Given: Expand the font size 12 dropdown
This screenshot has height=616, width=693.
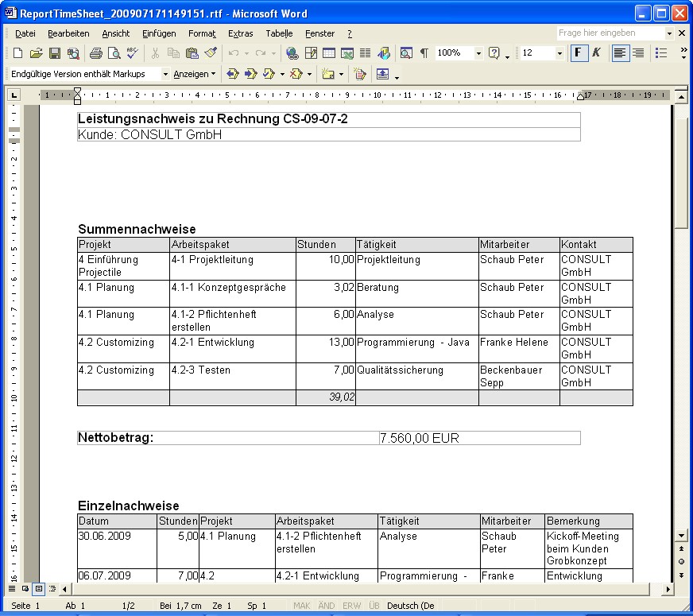Looking at the screenshot, I should 559,53.
